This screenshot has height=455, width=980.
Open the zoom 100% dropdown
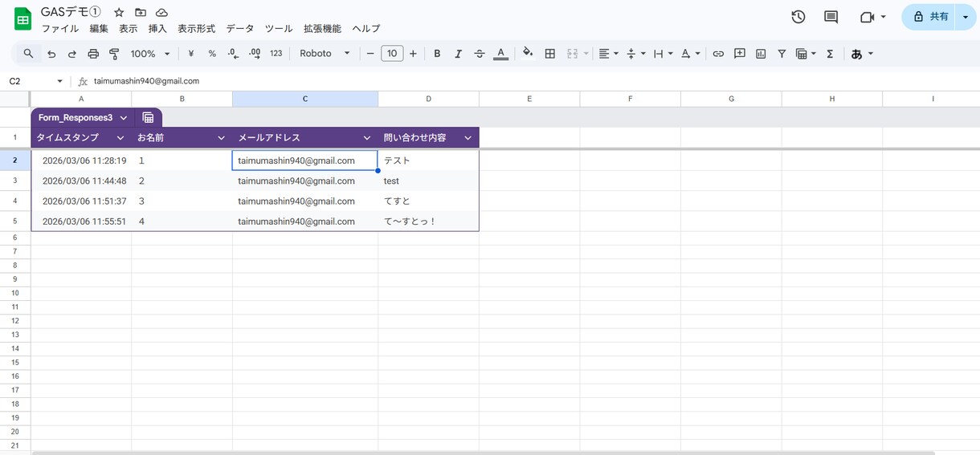click(x=150, y=54)
